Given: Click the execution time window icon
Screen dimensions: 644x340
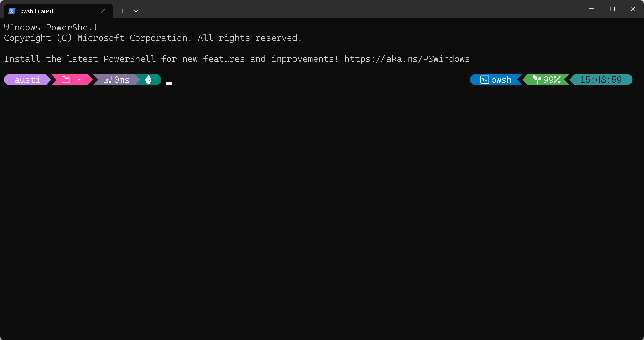Looking at the screenshot, I should (108, 80).
